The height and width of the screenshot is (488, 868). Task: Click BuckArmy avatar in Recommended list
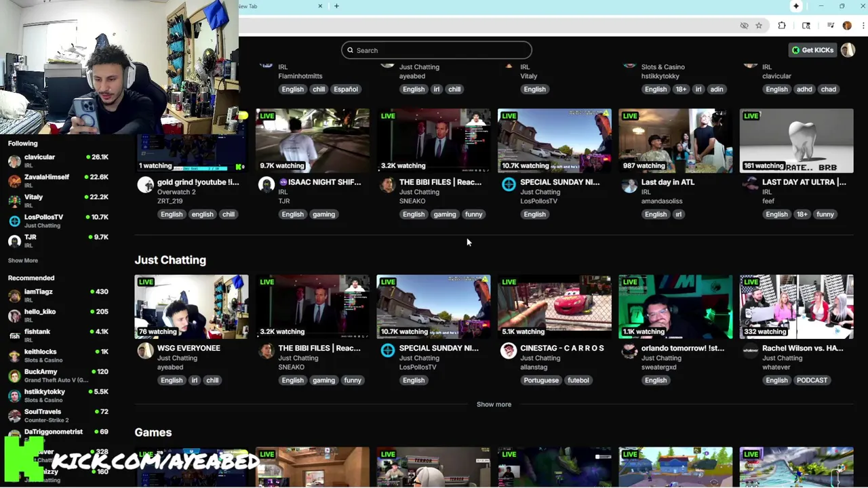click(14, 375)
